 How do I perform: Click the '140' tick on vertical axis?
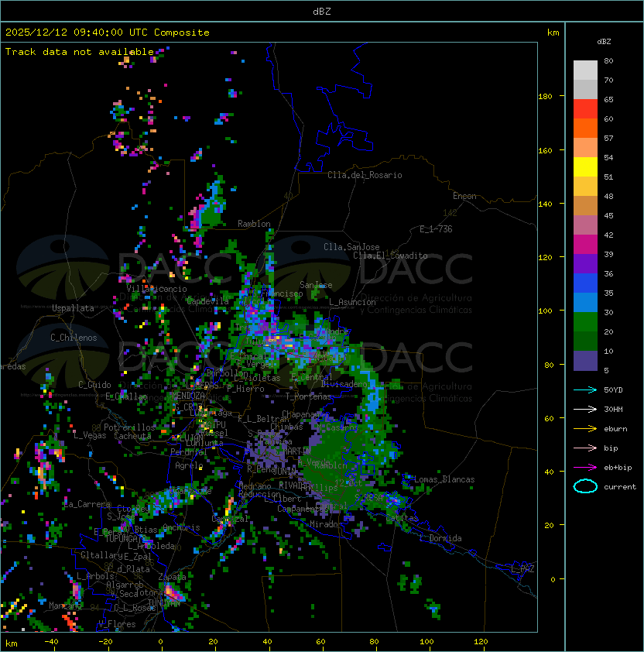(545, 204)
